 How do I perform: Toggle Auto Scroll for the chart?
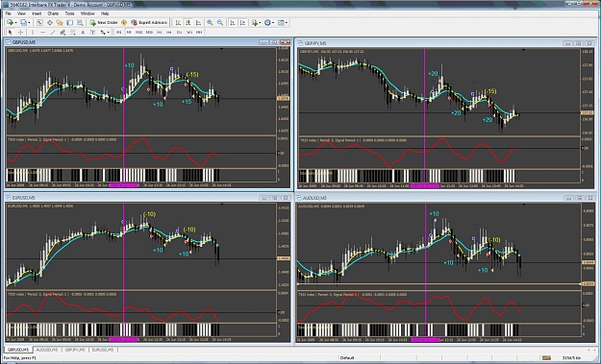[233, 23]
